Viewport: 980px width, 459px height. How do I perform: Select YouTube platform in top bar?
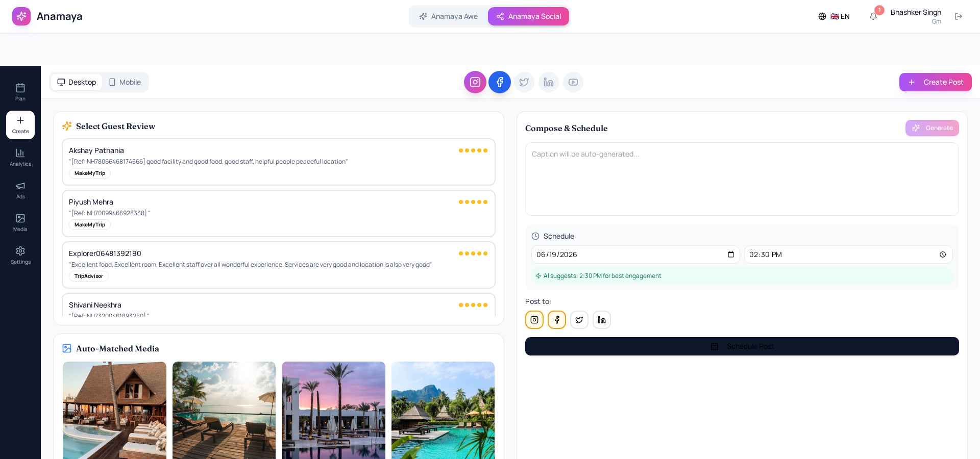point(573,82)
